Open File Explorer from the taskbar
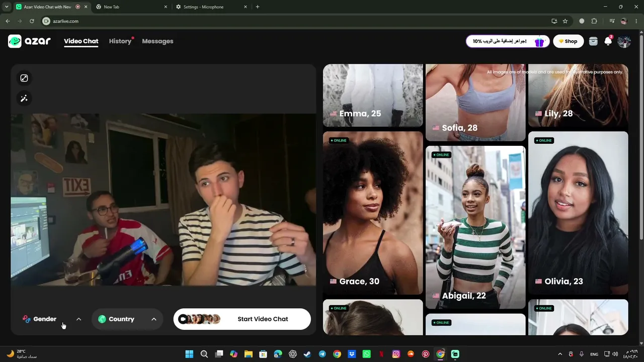Image resolution: width=644 pixels, height=362 pixels. tap(248, 354)
